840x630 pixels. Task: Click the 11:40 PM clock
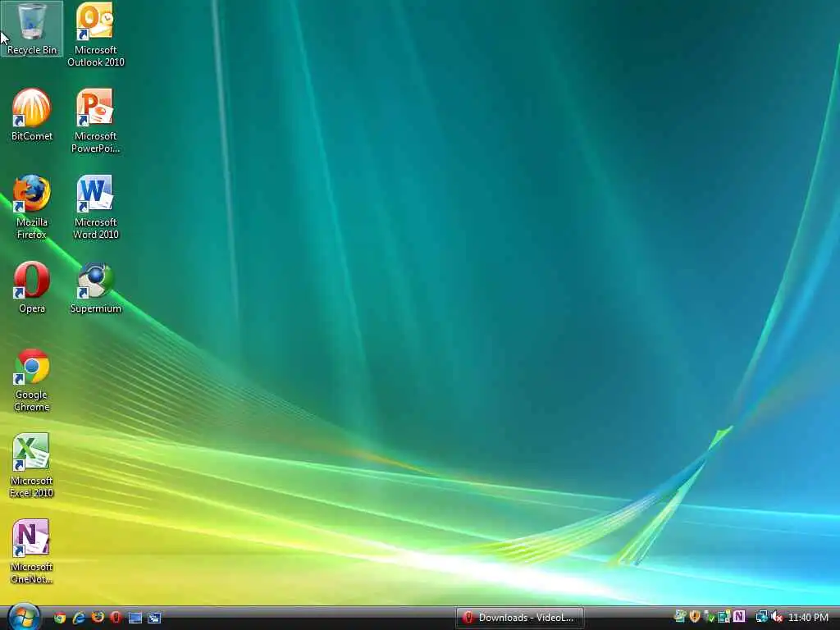[808, 618]
